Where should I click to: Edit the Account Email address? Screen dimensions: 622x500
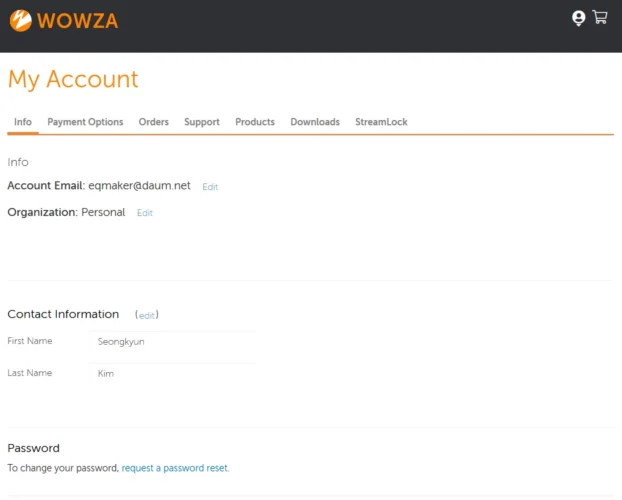210,187
